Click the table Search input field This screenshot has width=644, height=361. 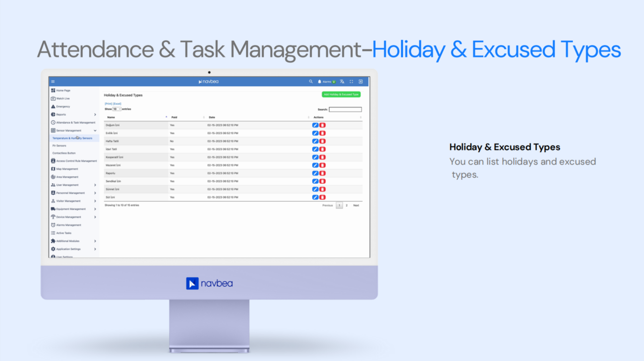[x=345, y=110]
